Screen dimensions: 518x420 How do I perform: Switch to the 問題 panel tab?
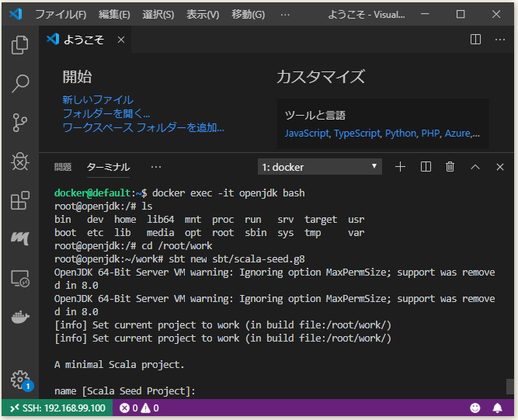tap(63, 167)
